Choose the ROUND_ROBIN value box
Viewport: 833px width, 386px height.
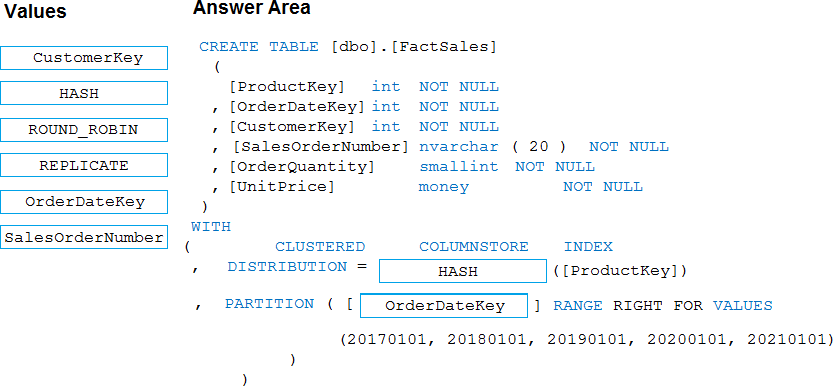84,130
